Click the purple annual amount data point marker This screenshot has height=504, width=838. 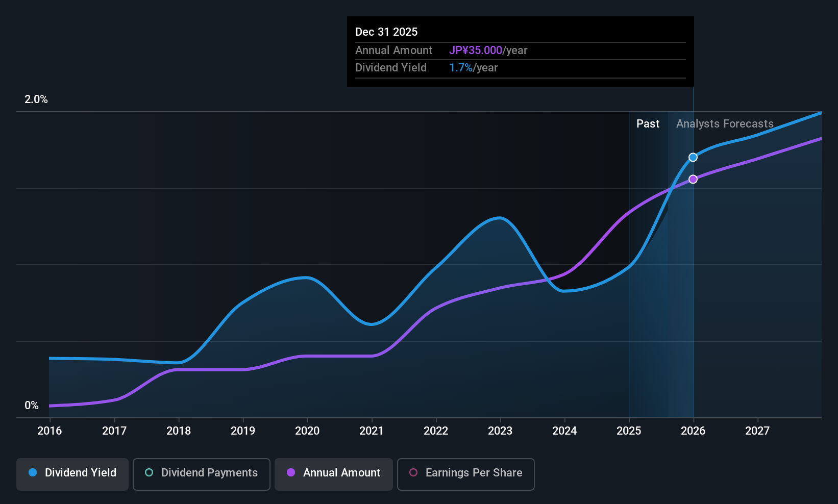693,179
